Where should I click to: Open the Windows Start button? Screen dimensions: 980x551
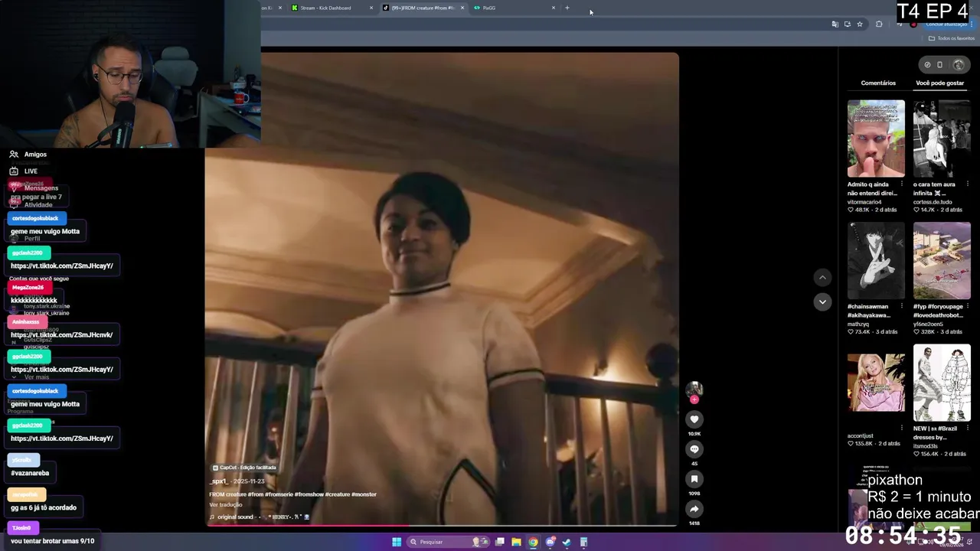click(397, 542)
